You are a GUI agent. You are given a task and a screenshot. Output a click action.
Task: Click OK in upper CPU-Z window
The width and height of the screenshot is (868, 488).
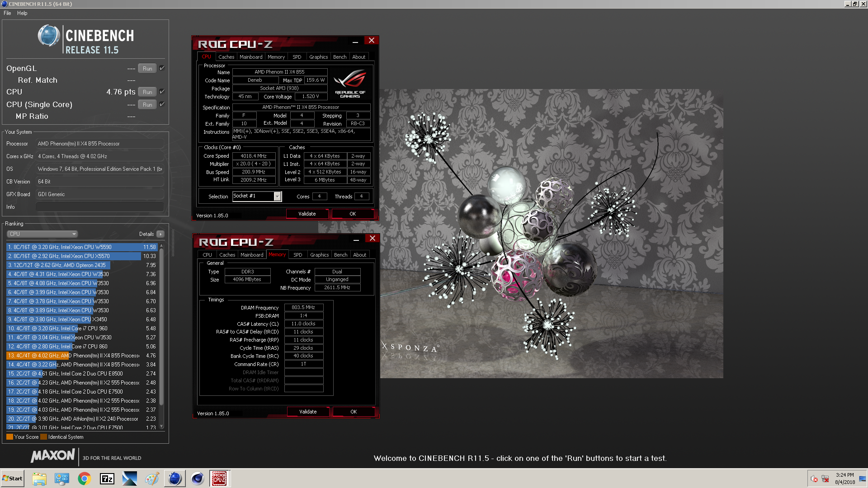353,214
